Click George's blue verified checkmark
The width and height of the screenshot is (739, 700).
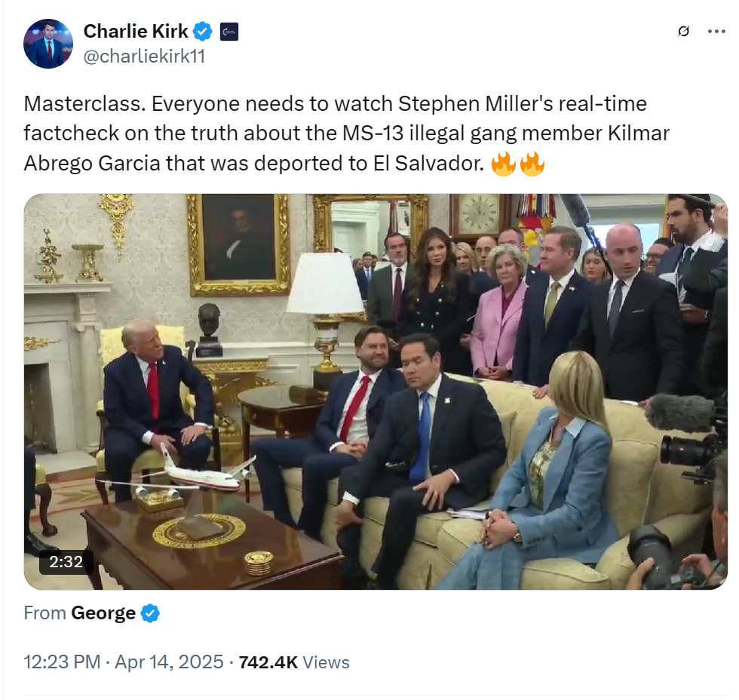[x=150, y=613]
